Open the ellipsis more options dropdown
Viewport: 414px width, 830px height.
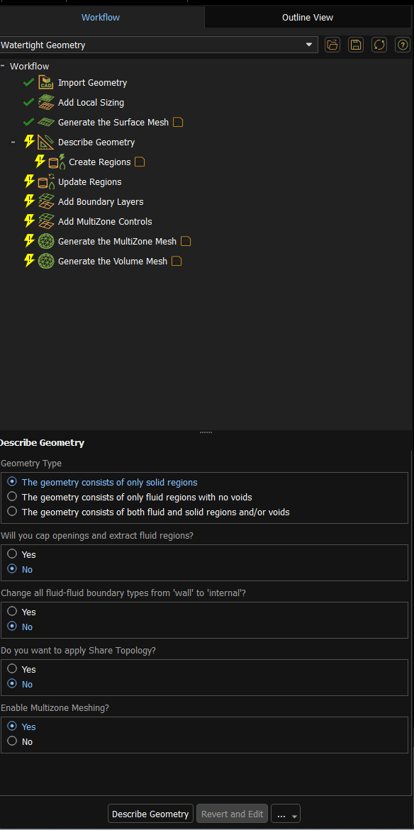286,814
